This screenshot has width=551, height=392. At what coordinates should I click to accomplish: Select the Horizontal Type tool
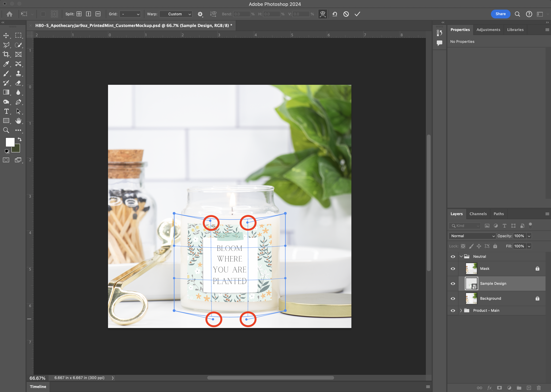7,111
